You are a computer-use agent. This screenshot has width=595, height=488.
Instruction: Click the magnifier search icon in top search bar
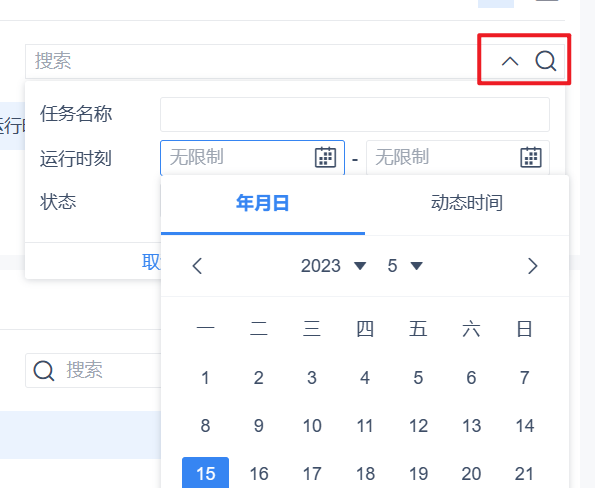546,61
